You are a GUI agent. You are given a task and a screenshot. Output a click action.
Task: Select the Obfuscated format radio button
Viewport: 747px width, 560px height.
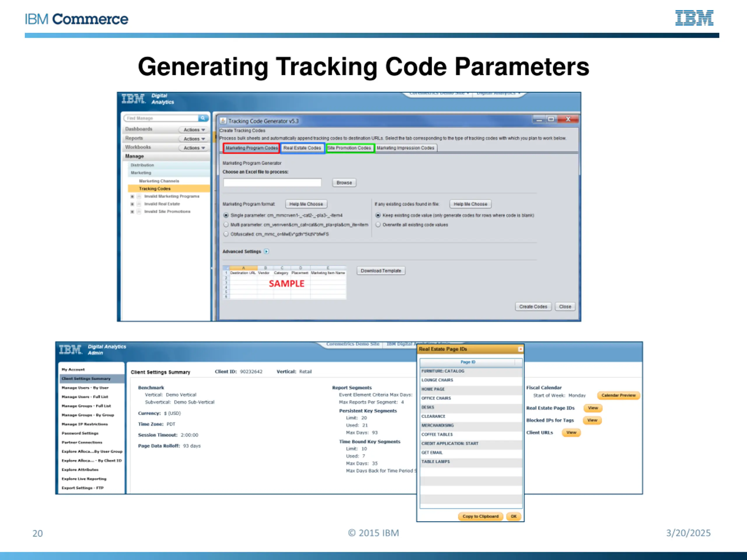click(226, 234)
